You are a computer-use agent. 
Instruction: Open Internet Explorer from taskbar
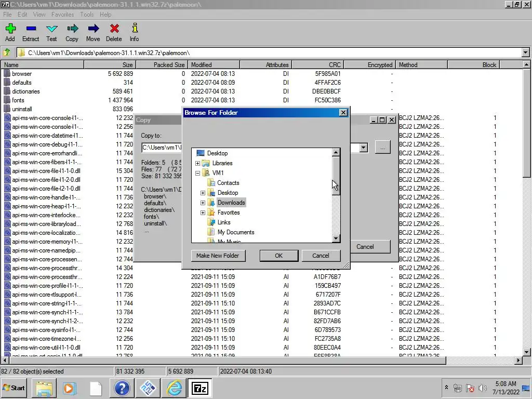click(174, 388)
